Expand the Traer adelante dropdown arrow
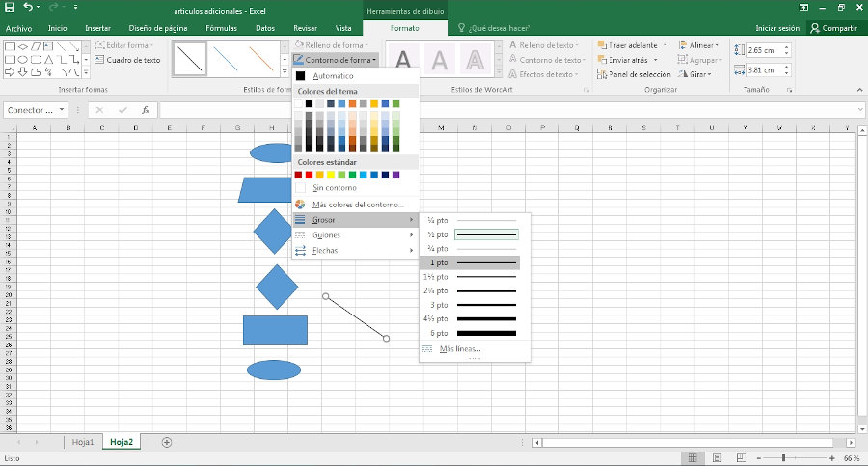Image resolution: width=868 pixels, height=466 pixels. (x=665, y=45)
